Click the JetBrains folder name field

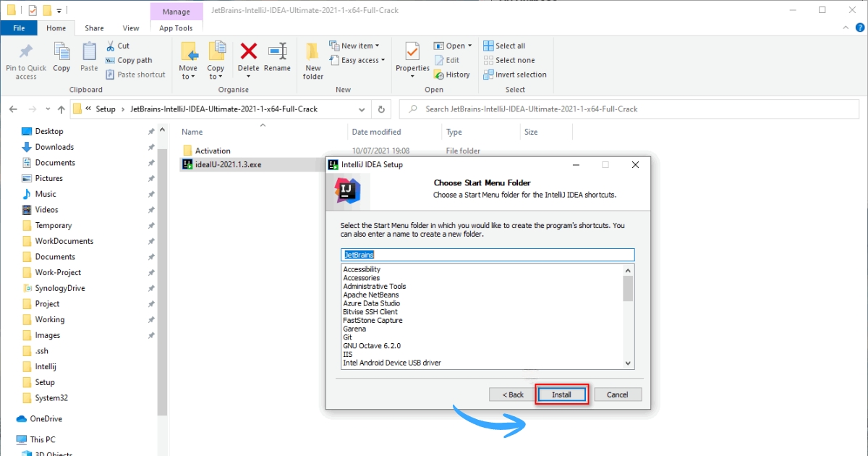[488, 255]
